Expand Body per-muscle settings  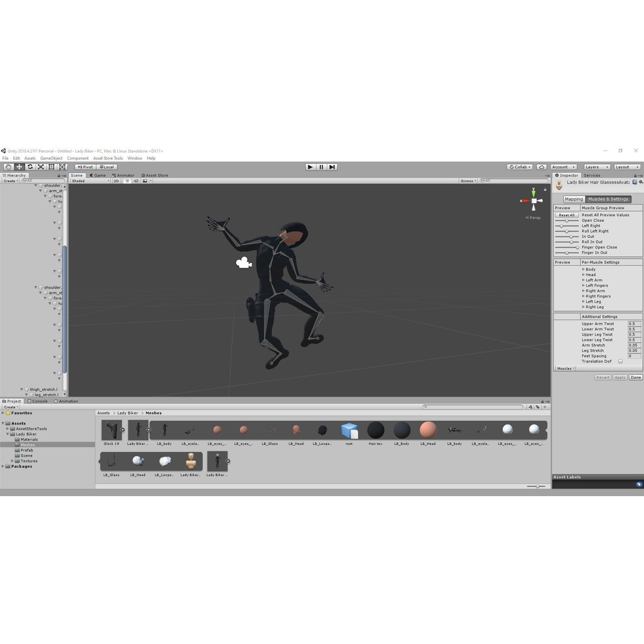pyautogui.click(x=583, y=270)
